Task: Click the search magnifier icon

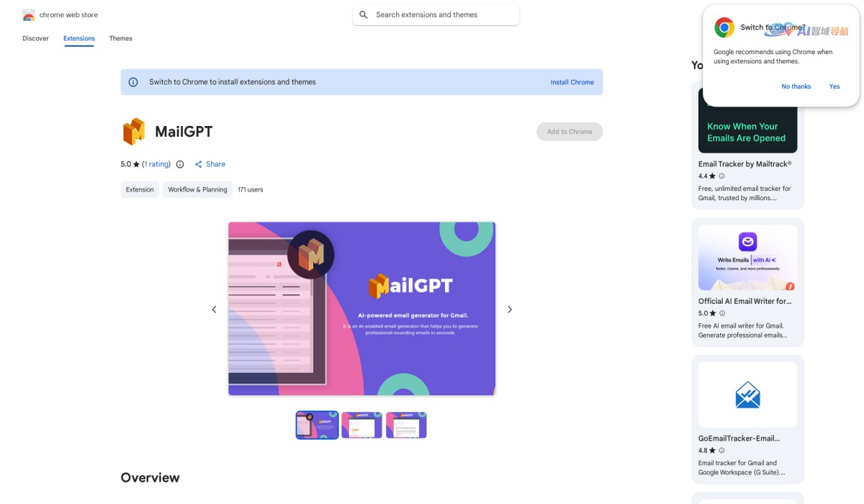Action: click(x=363, y=14)
